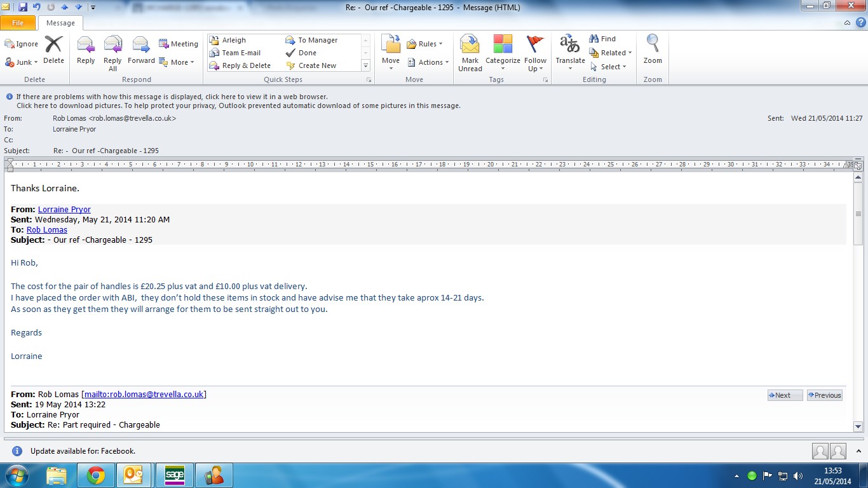Open the Start menu
This screenshot has height=488, width=868.
point(17,475)
